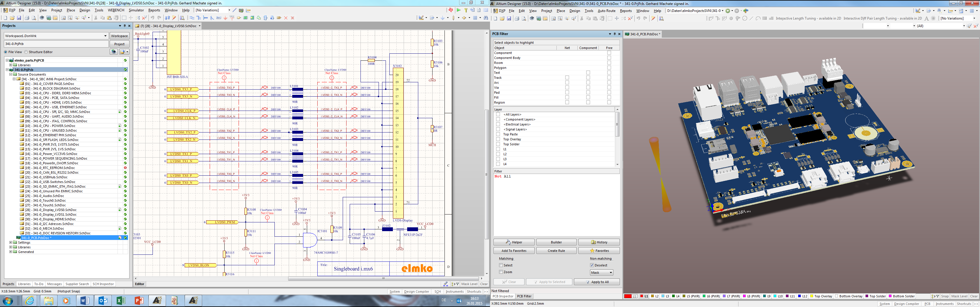Screen dimensions: 980x307
Task: Expand the Settings folder in project tree
Action: 11,242
